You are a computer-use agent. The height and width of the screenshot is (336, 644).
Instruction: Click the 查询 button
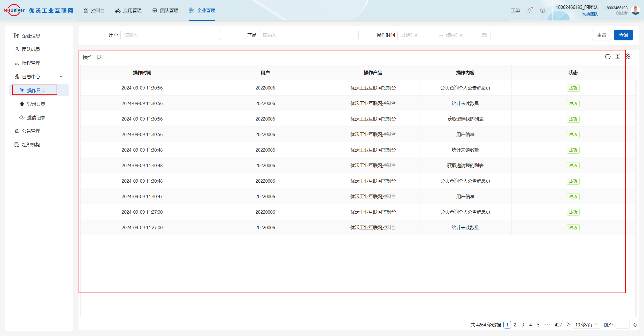click(x=623, y=35)
